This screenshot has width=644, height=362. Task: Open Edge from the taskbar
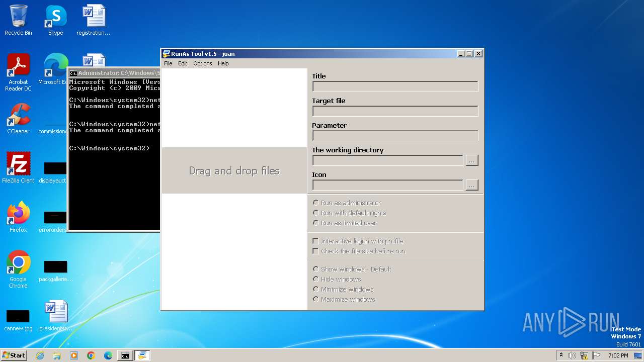[108, 355]
